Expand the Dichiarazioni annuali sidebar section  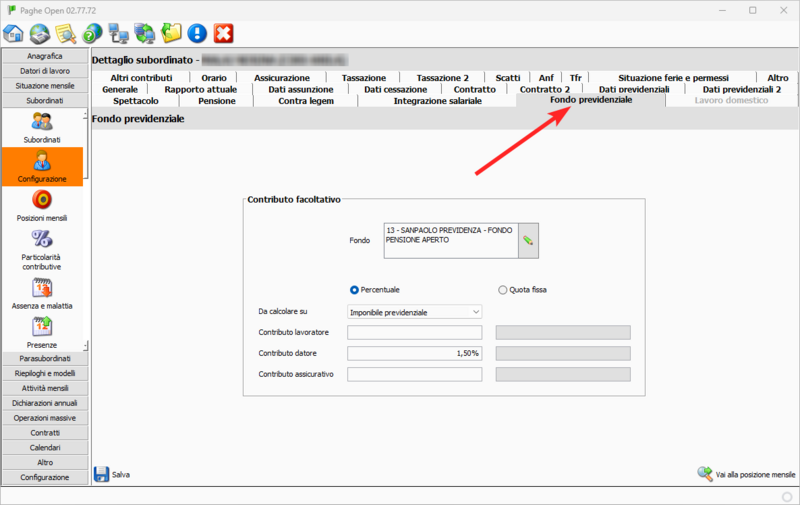click(44, 403)
